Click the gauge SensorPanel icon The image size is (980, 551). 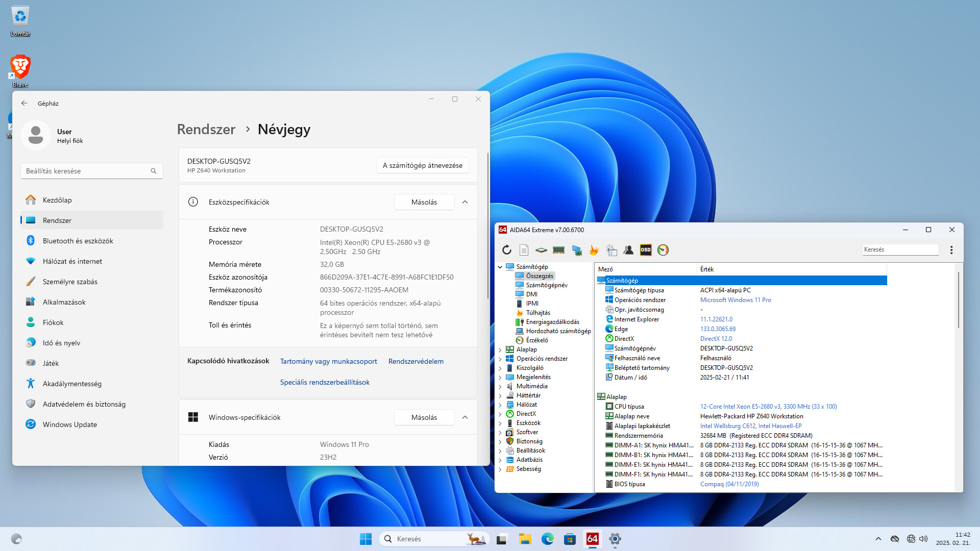663,250
